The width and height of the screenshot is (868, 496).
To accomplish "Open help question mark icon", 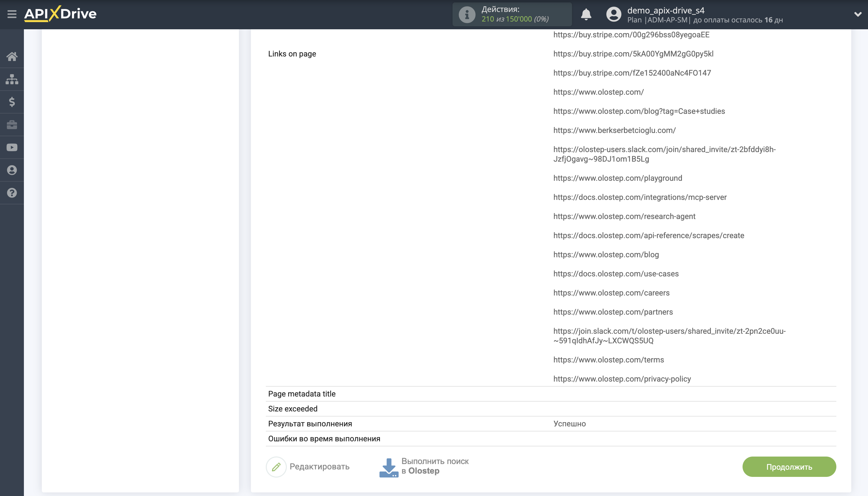I will click(x=12, y=193).
